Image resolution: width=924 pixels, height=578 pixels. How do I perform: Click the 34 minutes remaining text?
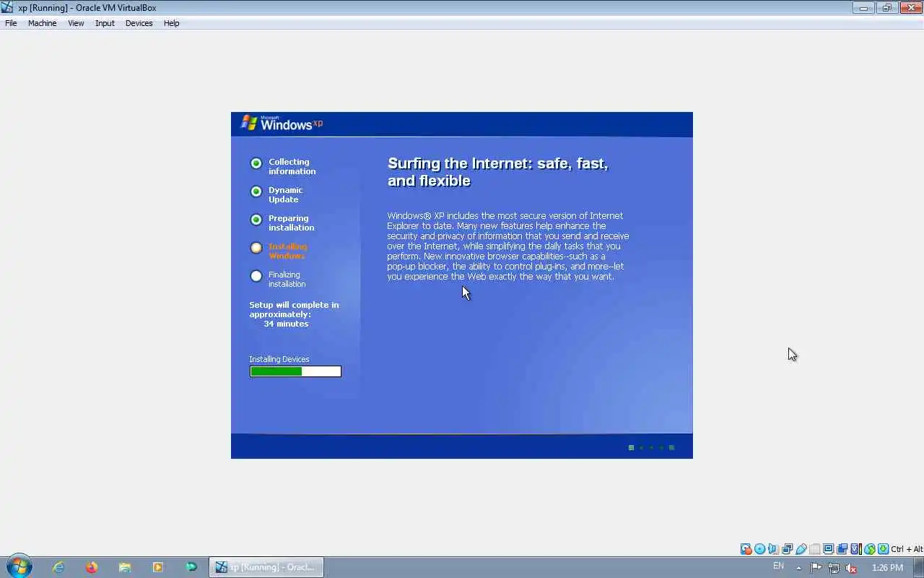pyautogui.click(x=286, y=324)
